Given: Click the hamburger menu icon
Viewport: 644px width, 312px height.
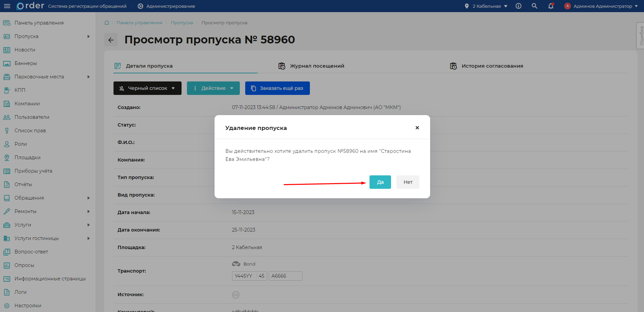Looking at the screenshot, I should click(7, 6).
